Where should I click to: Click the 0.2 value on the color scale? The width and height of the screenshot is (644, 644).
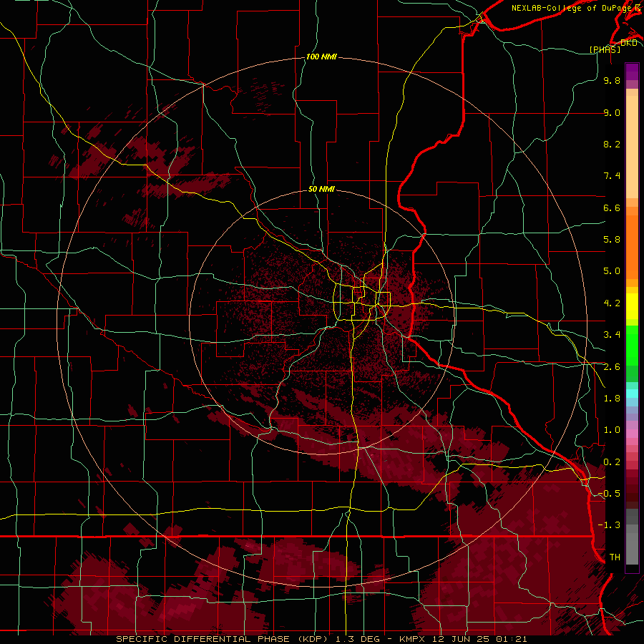[612, 462]
